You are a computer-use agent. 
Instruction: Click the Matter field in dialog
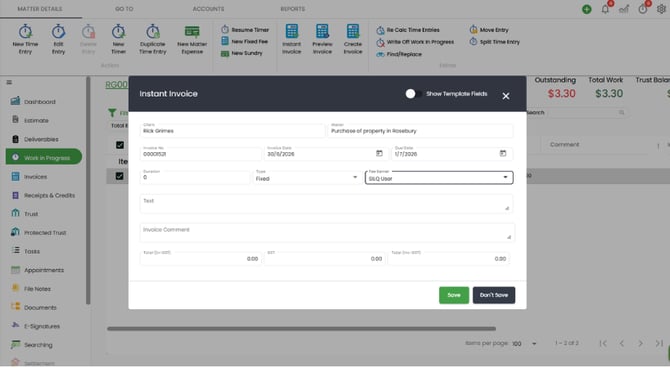pyautogui.click(x=420, y=130)
